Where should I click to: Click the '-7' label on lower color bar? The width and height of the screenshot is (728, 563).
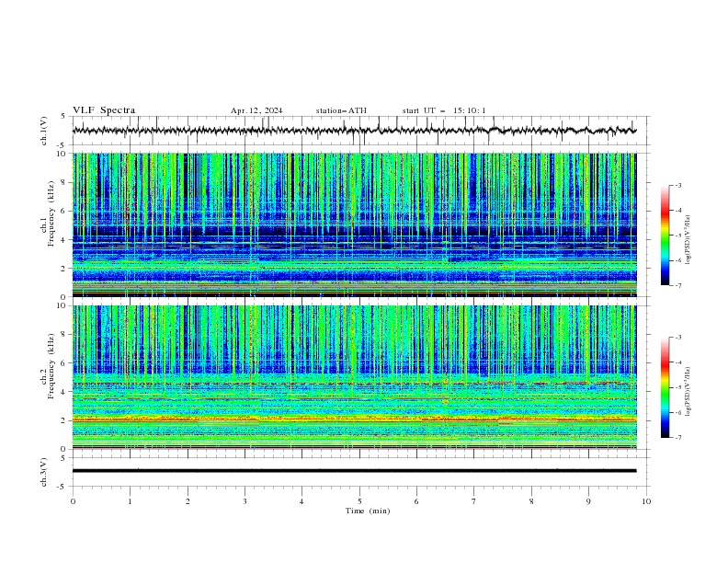[678, 438]
